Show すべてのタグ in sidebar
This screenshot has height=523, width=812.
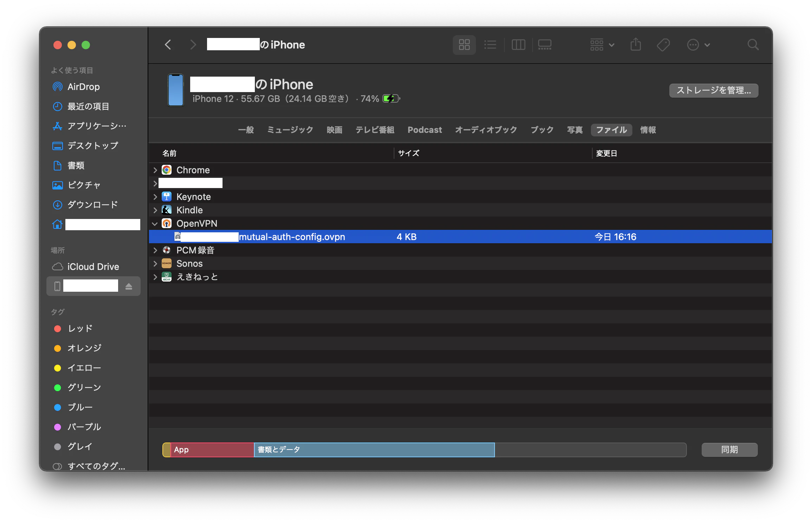click(x=89, y=466)
